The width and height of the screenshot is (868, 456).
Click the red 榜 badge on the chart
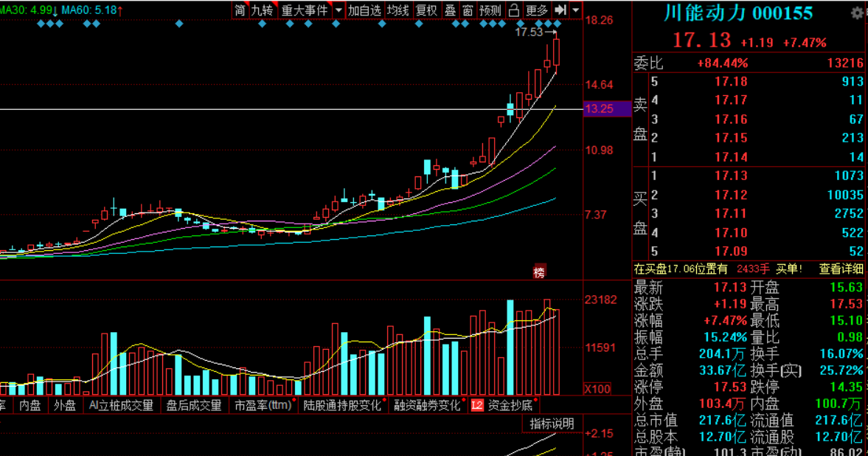(x=539, y=272)
